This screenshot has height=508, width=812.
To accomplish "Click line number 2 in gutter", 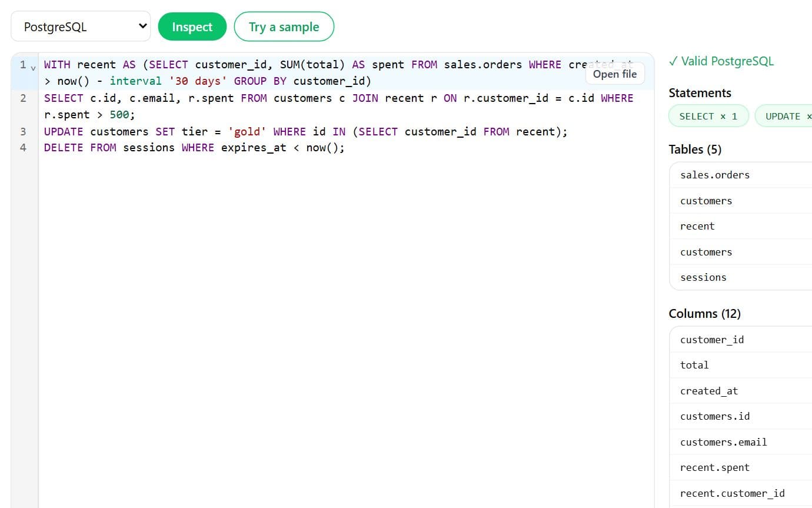I will pos(23,98).
